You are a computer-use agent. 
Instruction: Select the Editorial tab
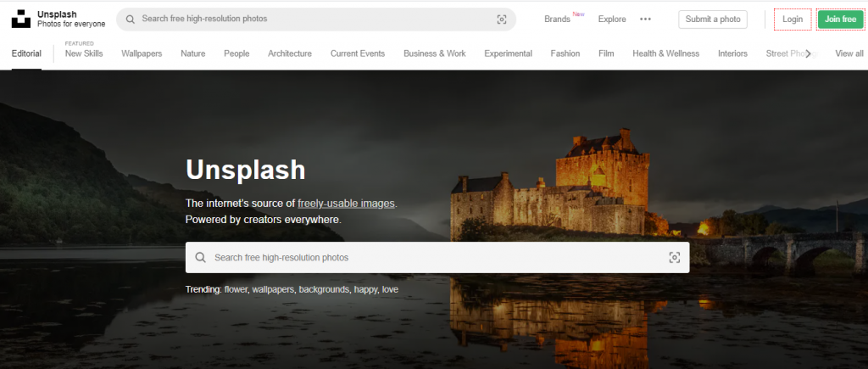coord(26,53)
